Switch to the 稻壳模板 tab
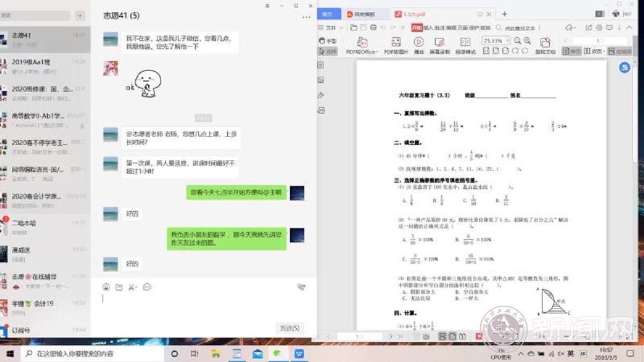The height and width of the screenshot is (362, 644). [x=365, y=14]
